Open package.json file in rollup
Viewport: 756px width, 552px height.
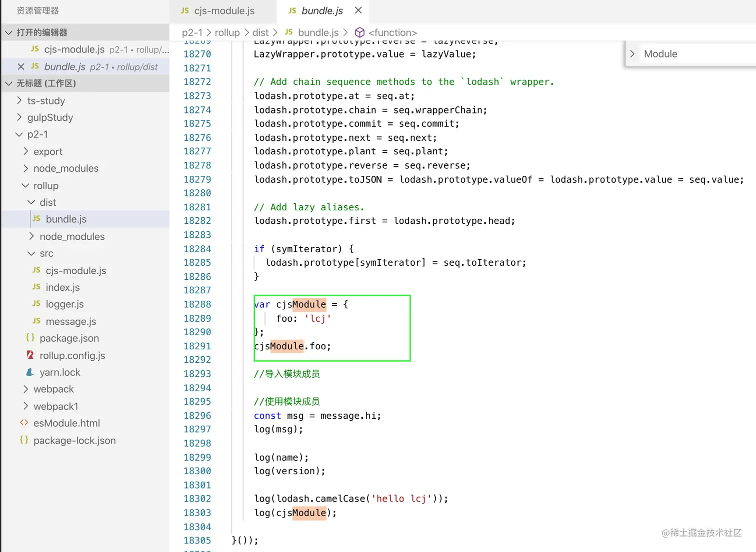tap(69, 338)
